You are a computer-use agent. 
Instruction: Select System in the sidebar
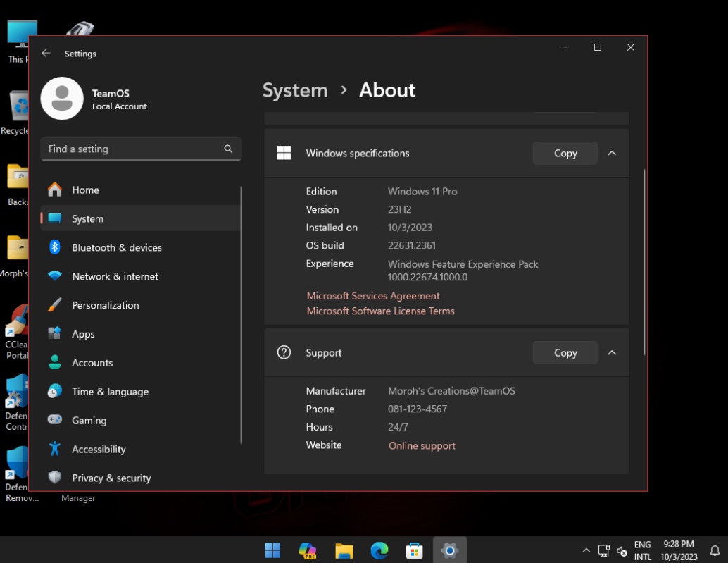click(x=140, y=218)
